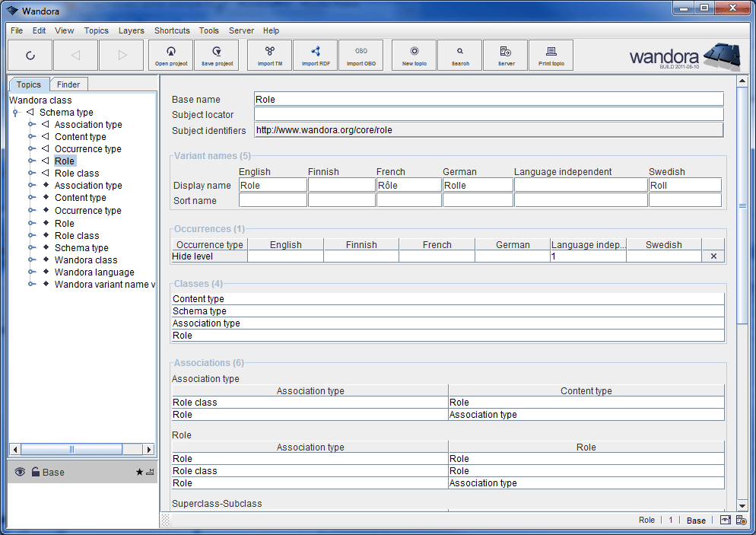The width and height of the screenshot is (756, 535).
Task: Import an RDF file via Import RDF icon
Action: click(315, 55)
